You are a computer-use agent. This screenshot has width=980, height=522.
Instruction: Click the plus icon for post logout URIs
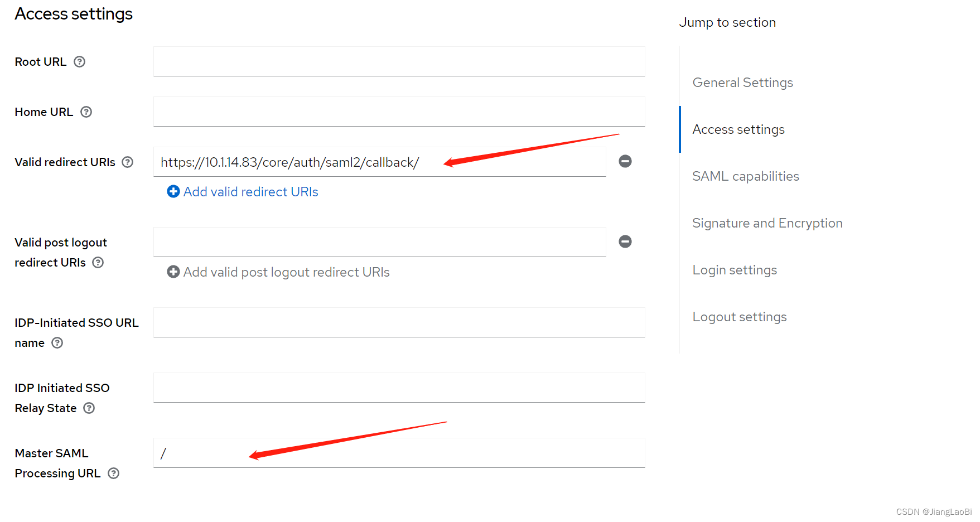click(173, 272)
